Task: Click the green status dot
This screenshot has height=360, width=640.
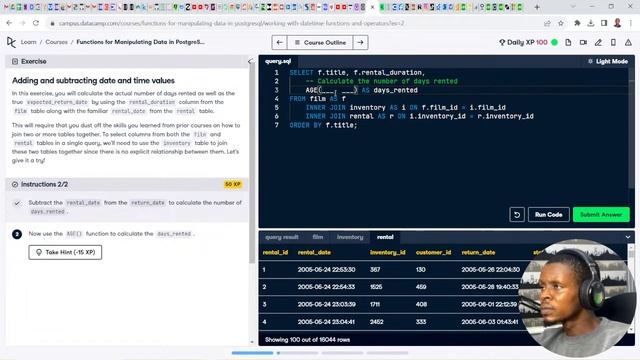Action: pos(554,42)
